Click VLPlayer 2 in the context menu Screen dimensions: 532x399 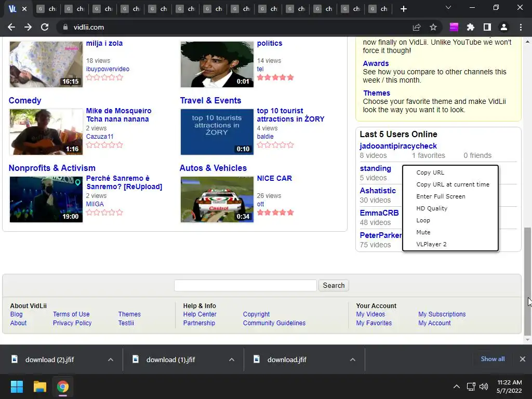coord(431,244)
